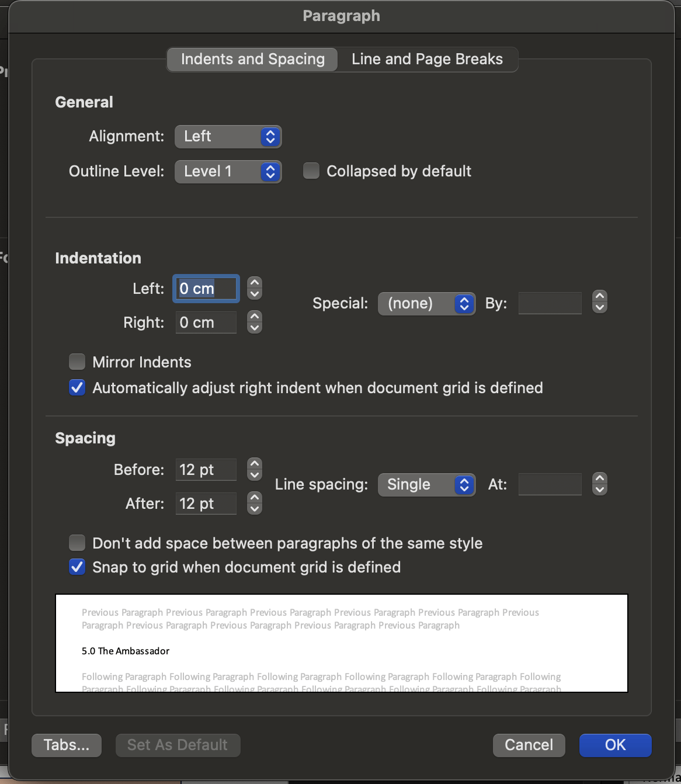This screenshot has height=784, width=681.
Task: Increase the Left indentation with up arrow
Action: (x=255, y=282)
